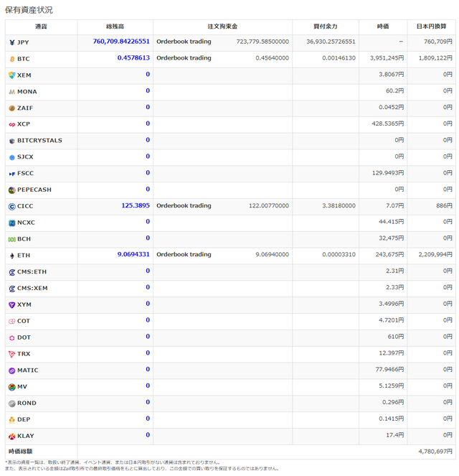Viewport: 459px width, 476px height.
Task: Click the NCXC token icon
Action: [x=11, y=223]
